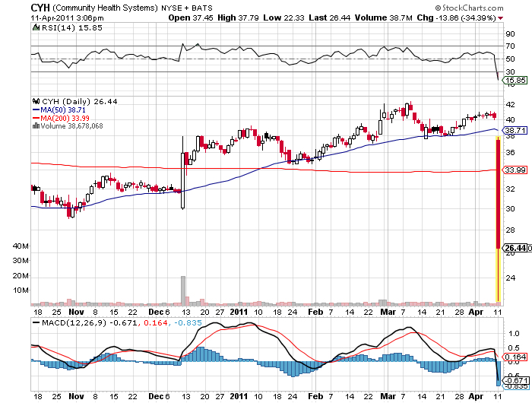Click the 50 level on RSI axis
Viewport: 532px width, 403px height.
click(510, 59)
